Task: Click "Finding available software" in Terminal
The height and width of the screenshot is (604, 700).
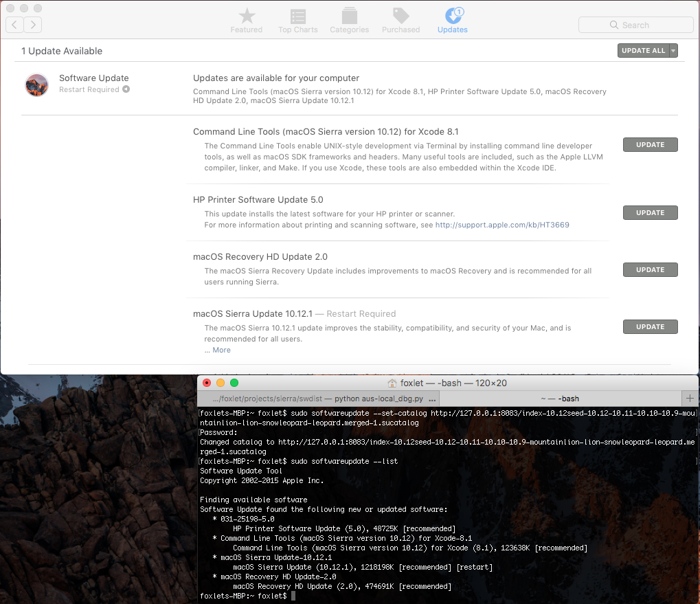Action: (x=253, y=500)
